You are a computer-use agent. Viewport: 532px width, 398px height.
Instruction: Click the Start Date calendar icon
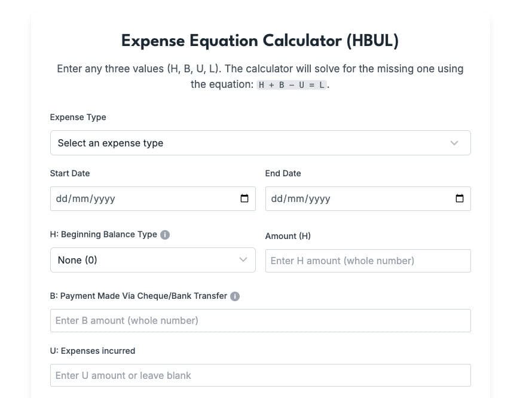point(244,198)
